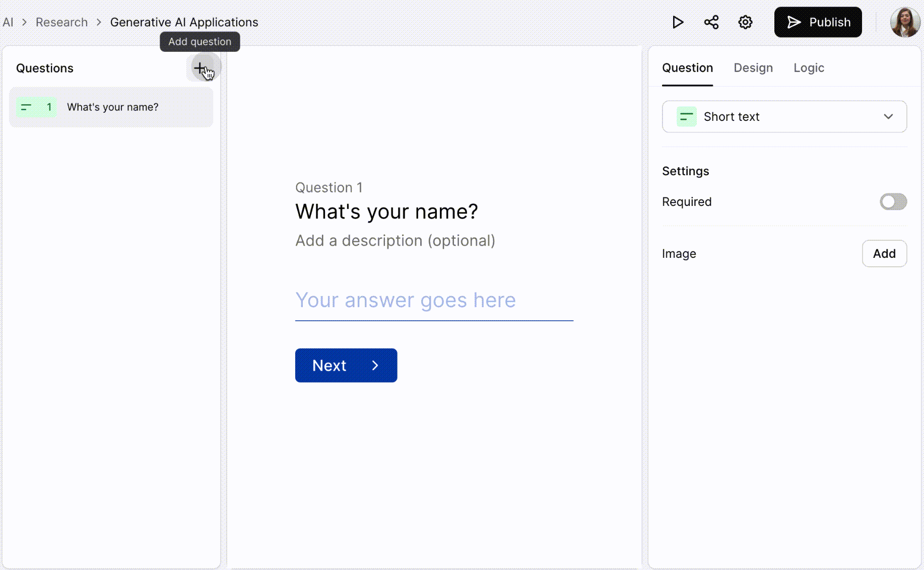Switch to the Design tab
This screenshot has width=924, height=570.
tap(753, 68)
